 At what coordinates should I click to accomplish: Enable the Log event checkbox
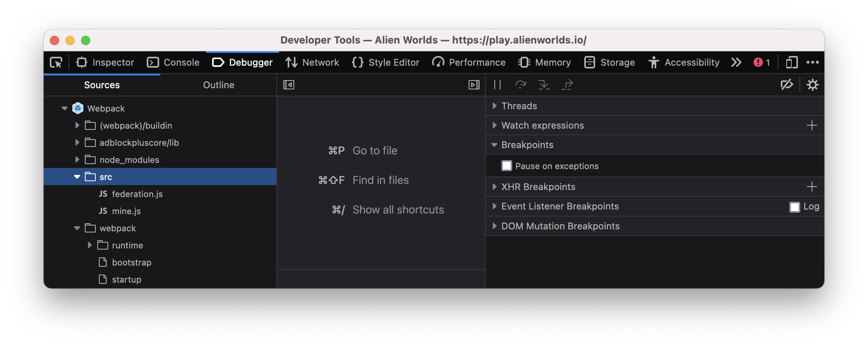pyautogui.click(x=795, y=206)
